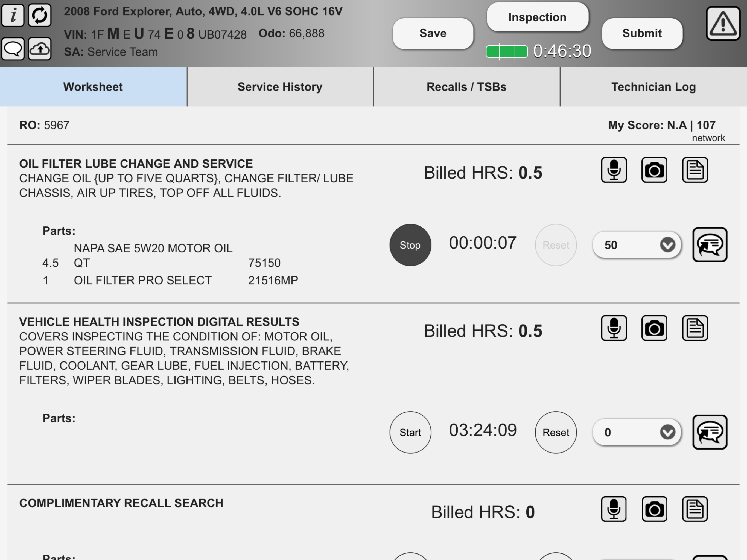Open canned comments for Oil Filter Lube service
747x560 pixels.
tap(710, 244)
